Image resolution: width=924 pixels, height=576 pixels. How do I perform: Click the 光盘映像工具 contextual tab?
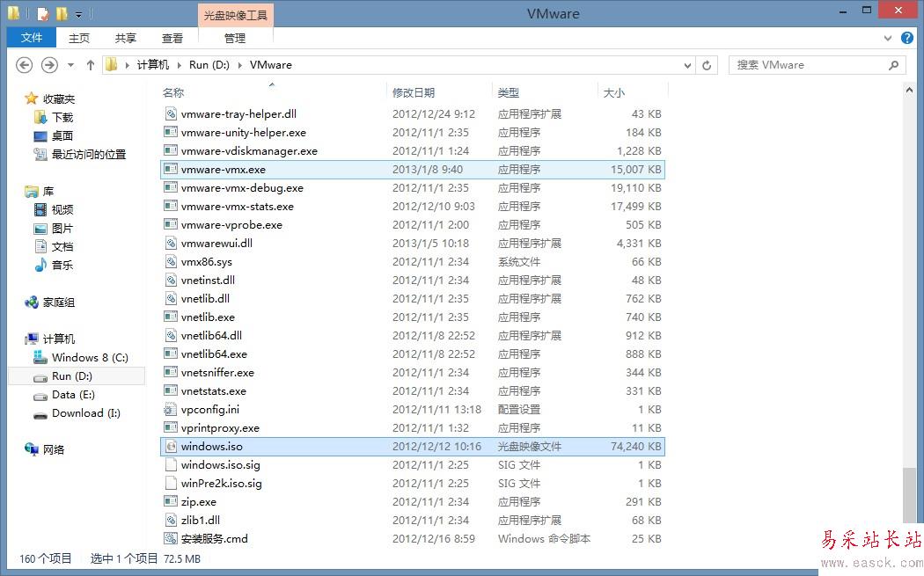236,15
